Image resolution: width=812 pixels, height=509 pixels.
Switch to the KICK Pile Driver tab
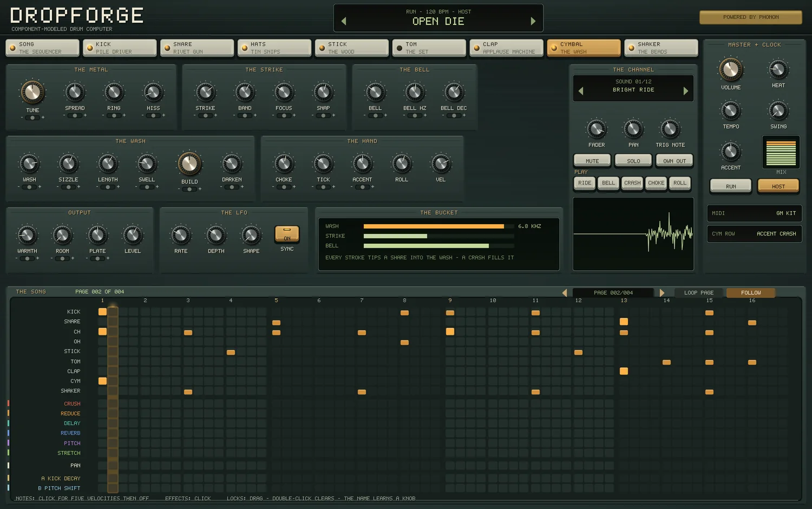(x=120, y=48)
